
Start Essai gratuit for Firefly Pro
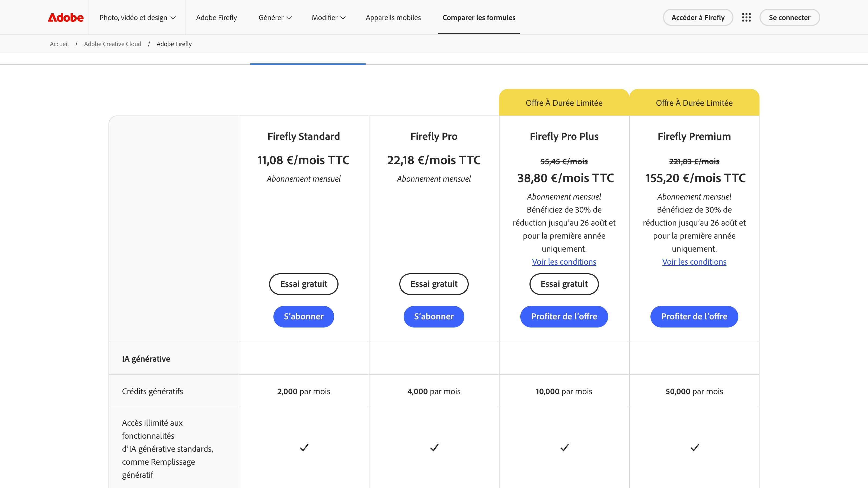pos(434,284)
